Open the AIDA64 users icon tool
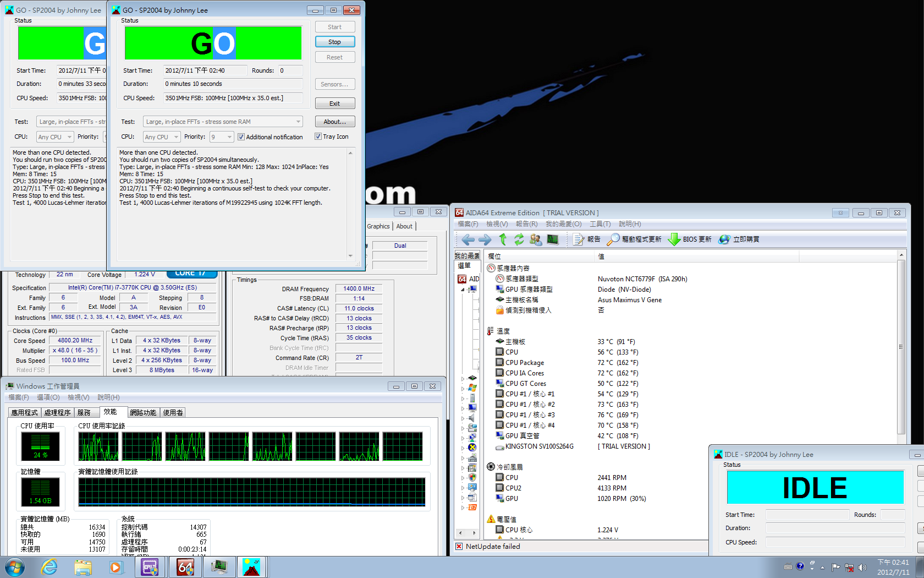The height and width of the screenshot is (578, 924). (536, 239)
